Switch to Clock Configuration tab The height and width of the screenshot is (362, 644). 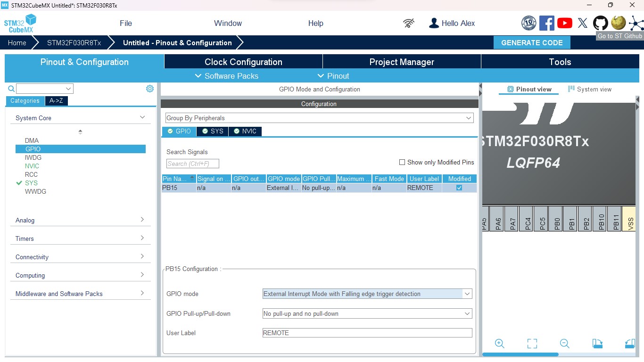pyautogui.click(x=243, y=62)
